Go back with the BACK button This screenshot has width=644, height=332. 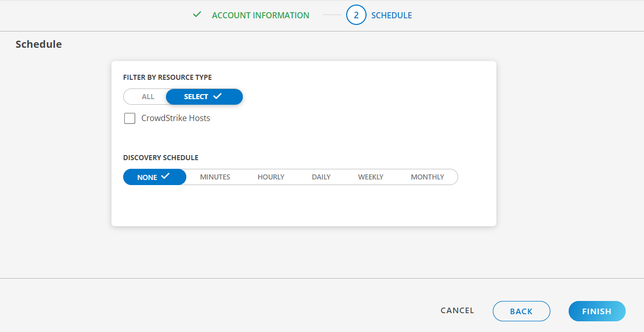(521, 311)
